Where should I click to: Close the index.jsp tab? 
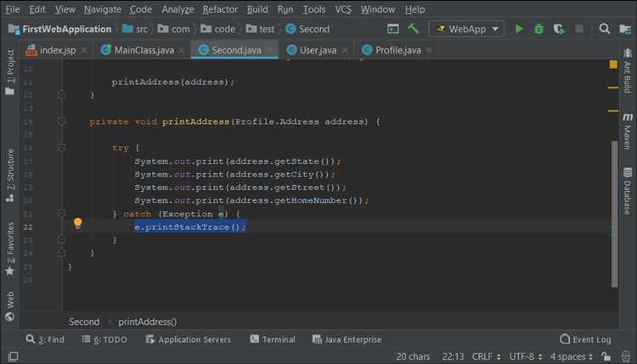84,50
